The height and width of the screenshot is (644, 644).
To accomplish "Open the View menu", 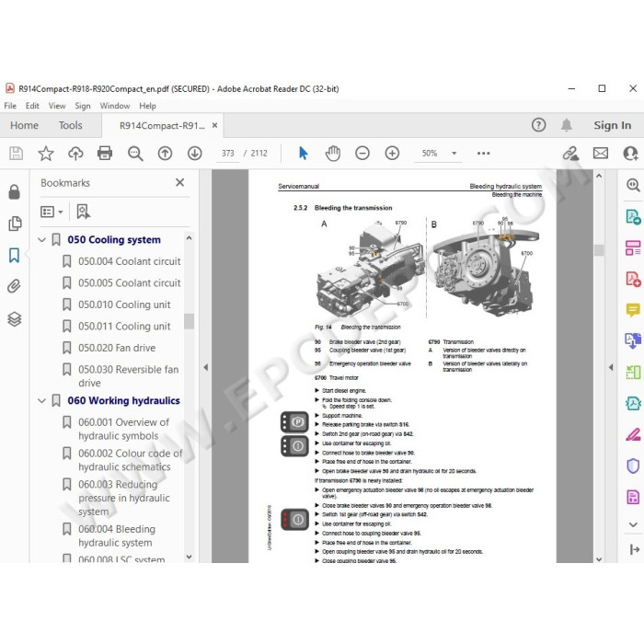I will point(57,106).
